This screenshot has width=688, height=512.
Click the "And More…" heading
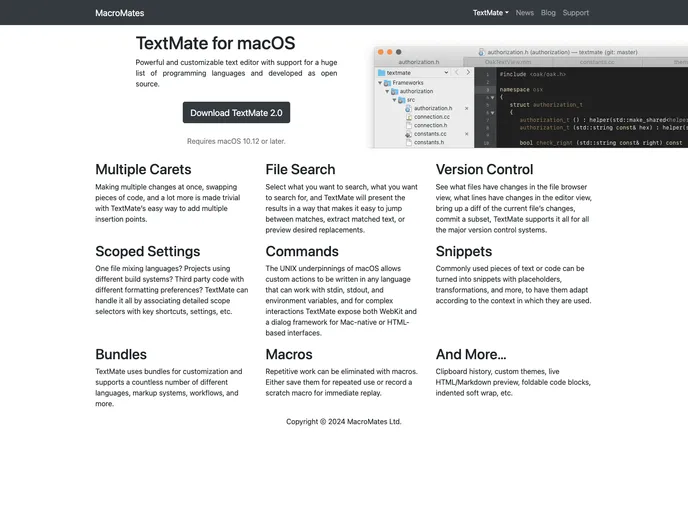point(471,354)
